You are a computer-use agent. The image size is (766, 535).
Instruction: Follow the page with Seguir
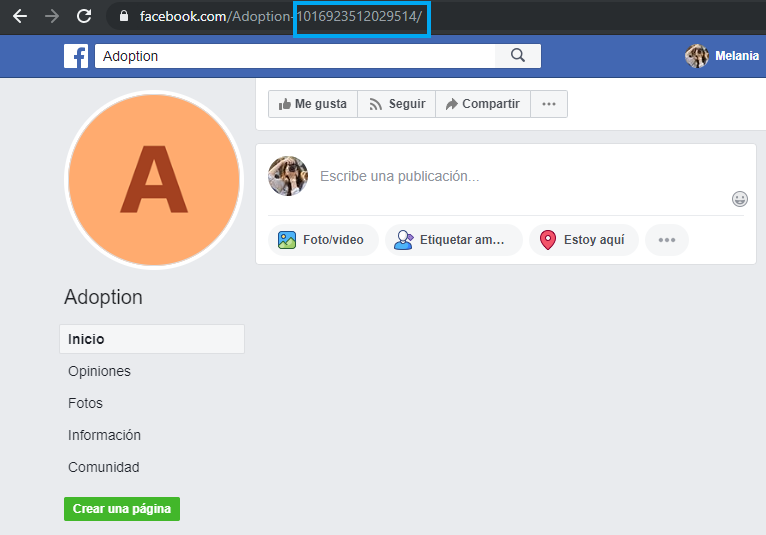click(397, 104)
